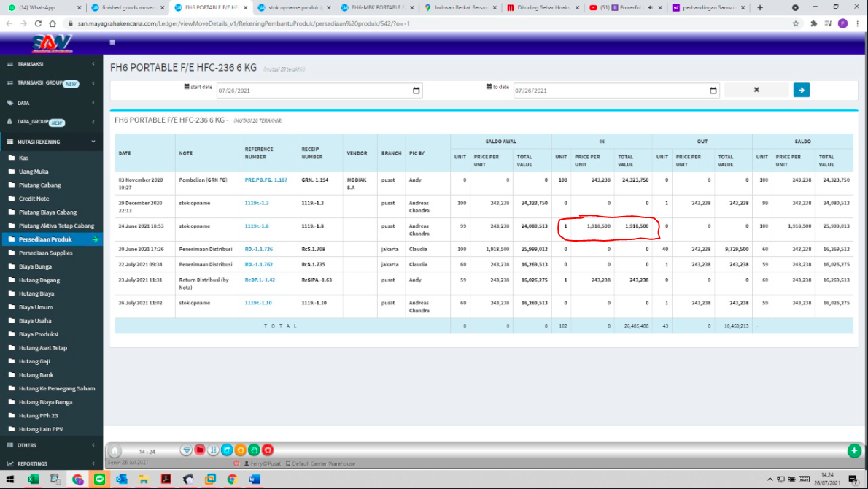
Task: Click the green plus button bottom right
Action: (854, 451)
